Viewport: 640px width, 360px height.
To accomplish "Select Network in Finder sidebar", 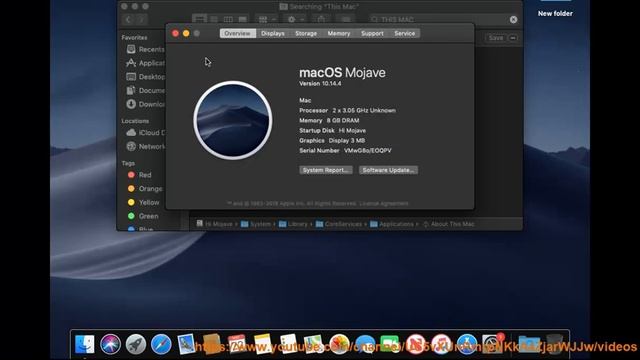I will point(145,146).
